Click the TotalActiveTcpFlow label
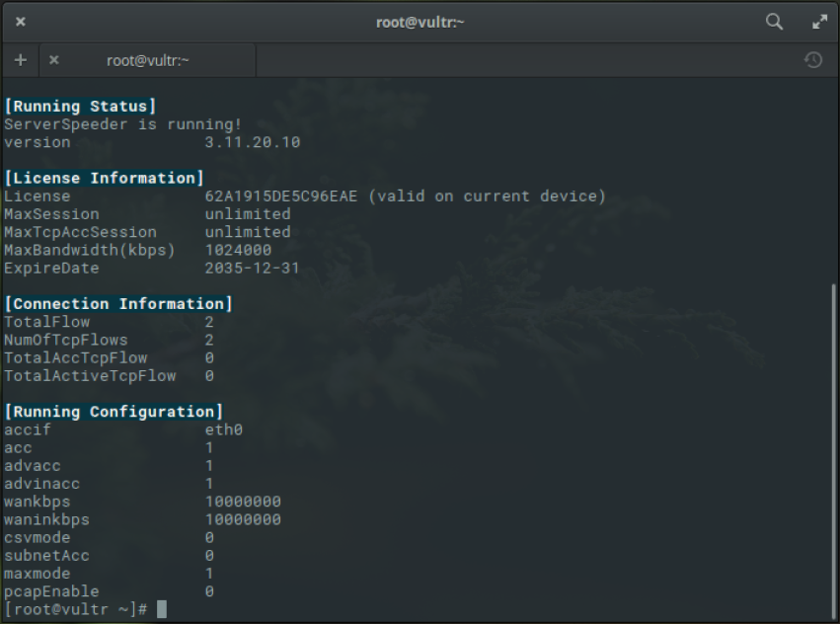 coord(90,376)
